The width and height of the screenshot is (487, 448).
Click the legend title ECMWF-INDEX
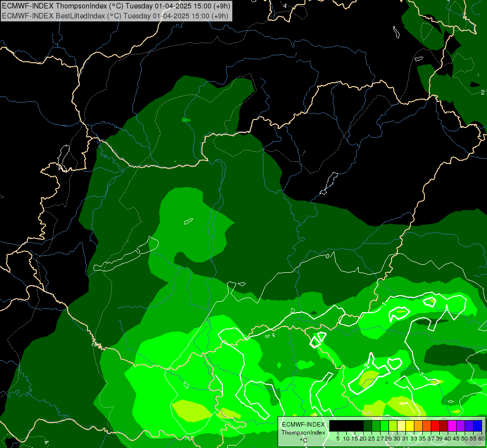pyautogui.click(x=303, y=425)
